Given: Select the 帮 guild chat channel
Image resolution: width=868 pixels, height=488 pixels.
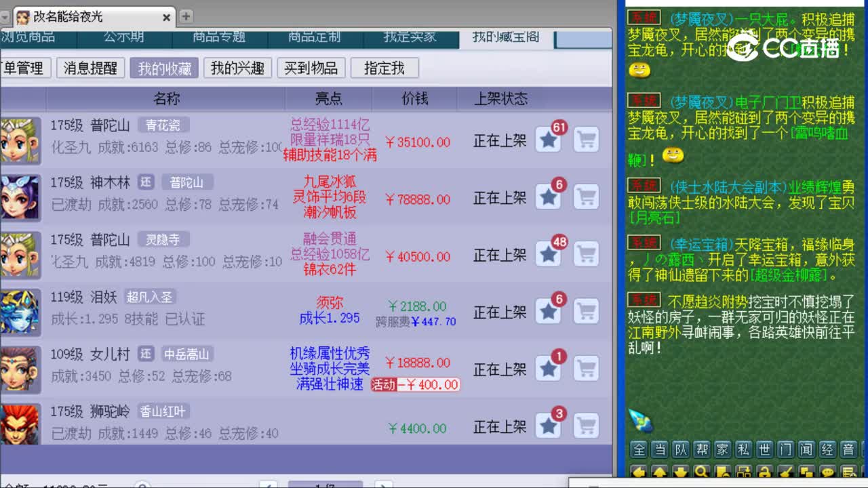Looking at the screenshot, I should pos(702,449).
